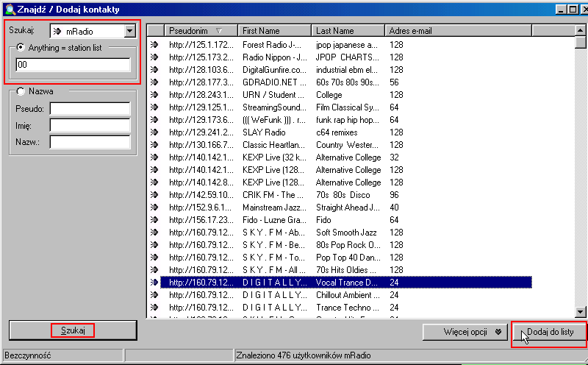
Task: Sort list by First Name column
Action: [275, 31]
